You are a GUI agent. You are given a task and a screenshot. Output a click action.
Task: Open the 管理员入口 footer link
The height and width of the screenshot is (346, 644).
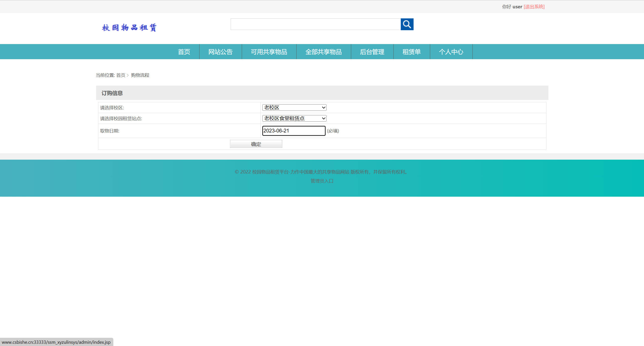321,181
